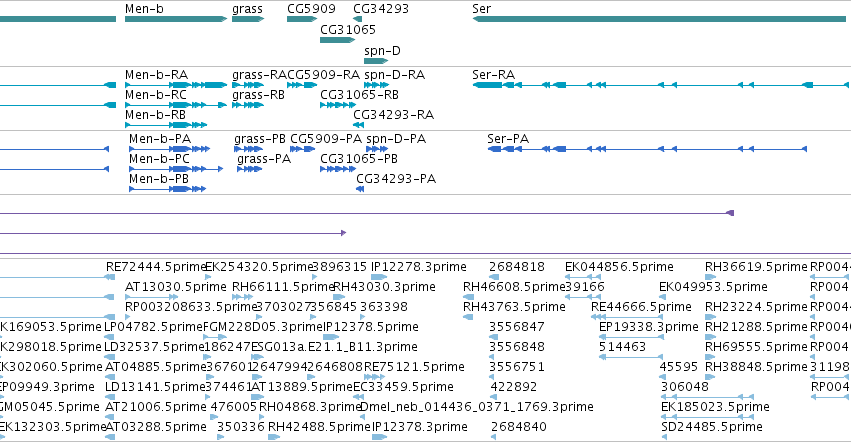Select the Ser-PA coding sequence glyph
The height and width of the screenshot is (442, 851).
coord(647,149)
